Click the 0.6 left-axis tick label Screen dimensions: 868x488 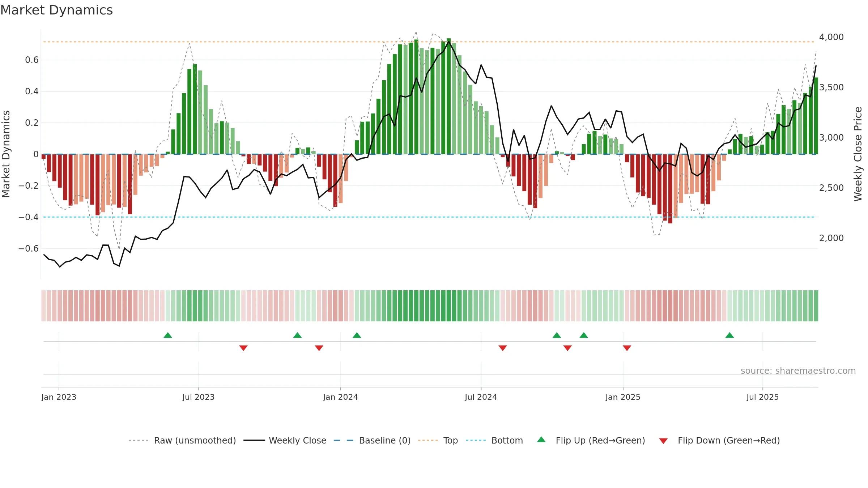[x=32, y=60]
